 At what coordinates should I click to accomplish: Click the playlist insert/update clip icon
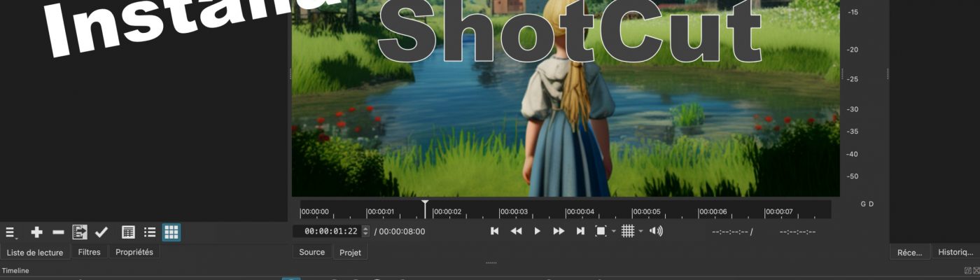coord(80,232)
